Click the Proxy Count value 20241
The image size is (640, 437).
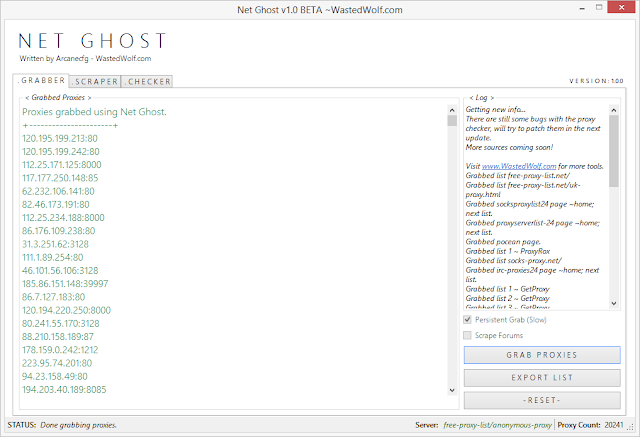pyautogui.click(x=614, y=425)
